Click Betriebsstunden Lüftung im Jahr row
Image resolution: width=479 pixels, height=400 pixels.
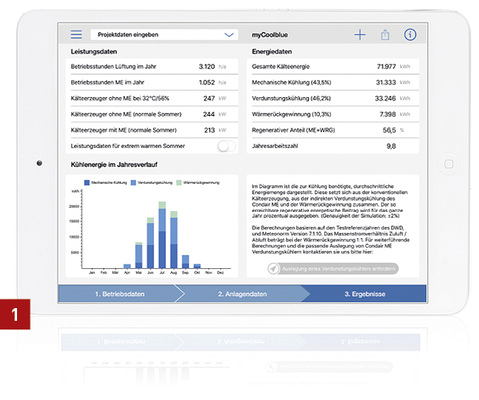tap(152, 66)
